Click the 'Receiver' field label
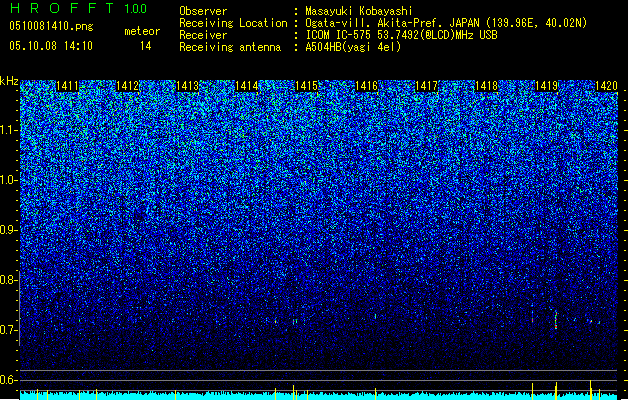Image resolution: width=629 pixels, height=400 pixels. click(x=203, y=35)
